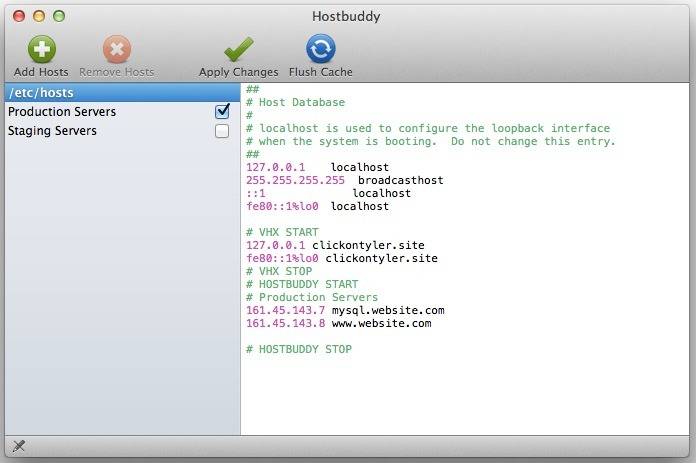The width and height of the screenshot is (696, 463).
Task: Click the Flush Cache label text
Action: click(320, 72)
